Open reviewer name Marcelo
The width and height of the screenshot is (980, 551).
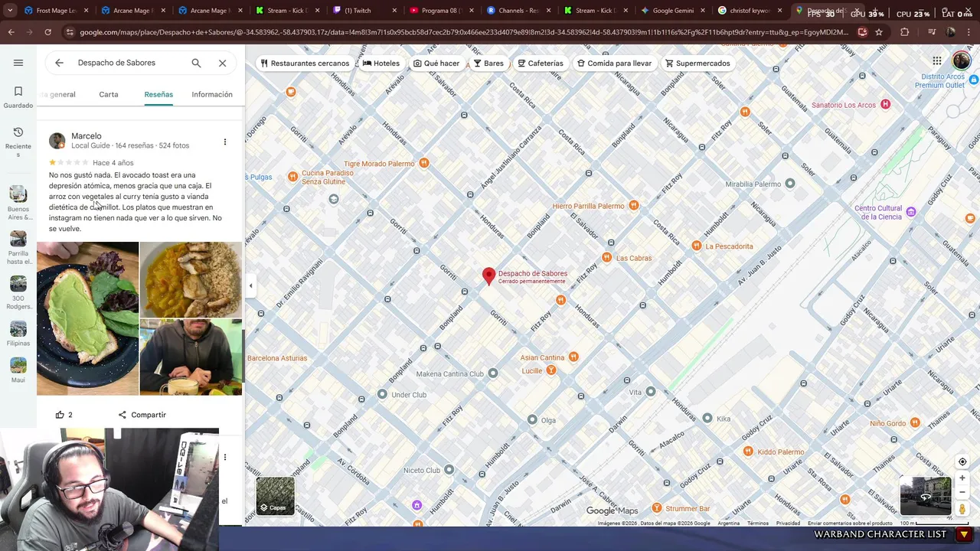(x=87, y=136)
